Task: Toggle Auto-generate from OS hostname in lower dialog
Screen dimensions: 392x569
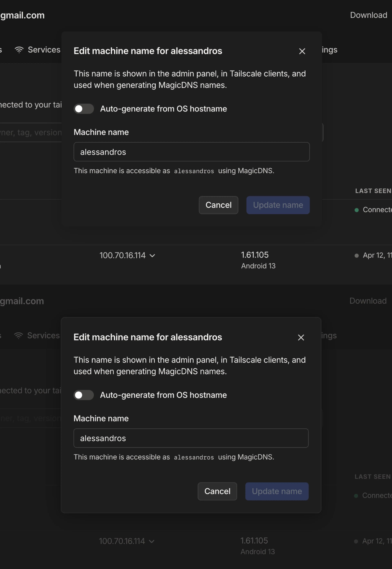Action: pos(84,395)
